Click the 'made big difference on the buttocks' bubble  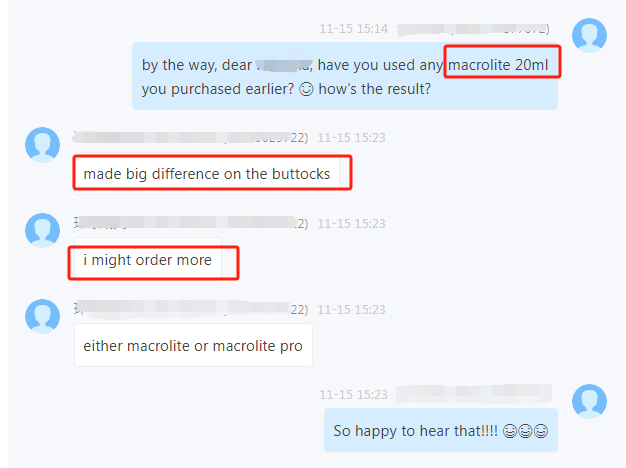[207, 174]
